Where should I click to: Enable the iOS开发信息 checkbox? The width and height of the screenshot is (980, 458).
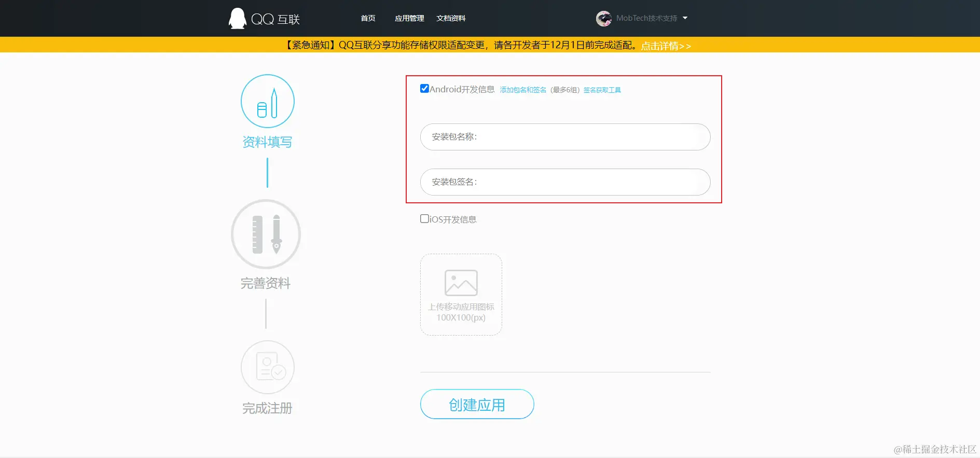[x=424, y=219]
